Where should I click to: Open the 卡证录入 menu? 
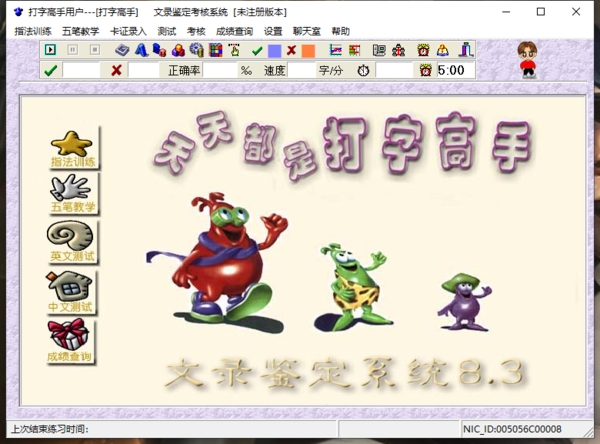click(x=128, y=31)
